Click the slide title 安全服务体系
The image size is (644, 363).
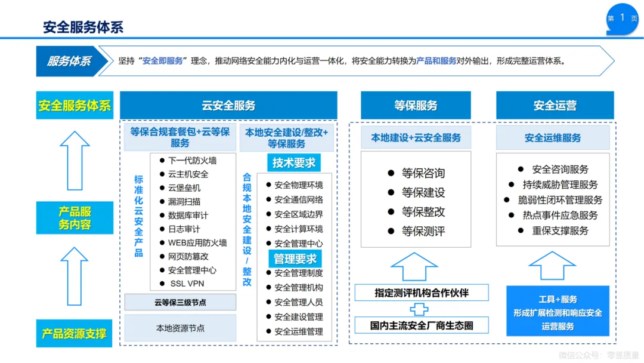tap(83, 27)
